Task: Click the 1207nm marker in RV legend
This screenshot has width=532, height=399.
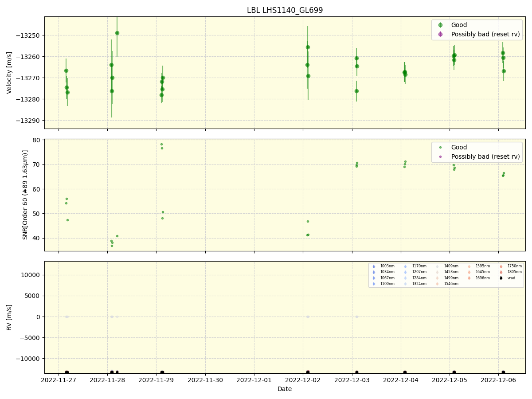Action: pyautogui.click(x=405, y=272)
